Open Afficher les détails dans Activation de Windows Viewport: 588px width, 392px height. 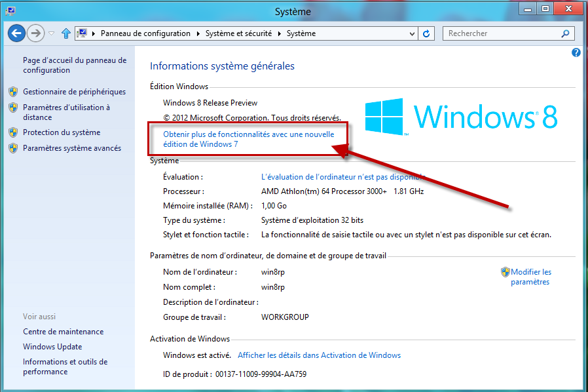point(319,355)
